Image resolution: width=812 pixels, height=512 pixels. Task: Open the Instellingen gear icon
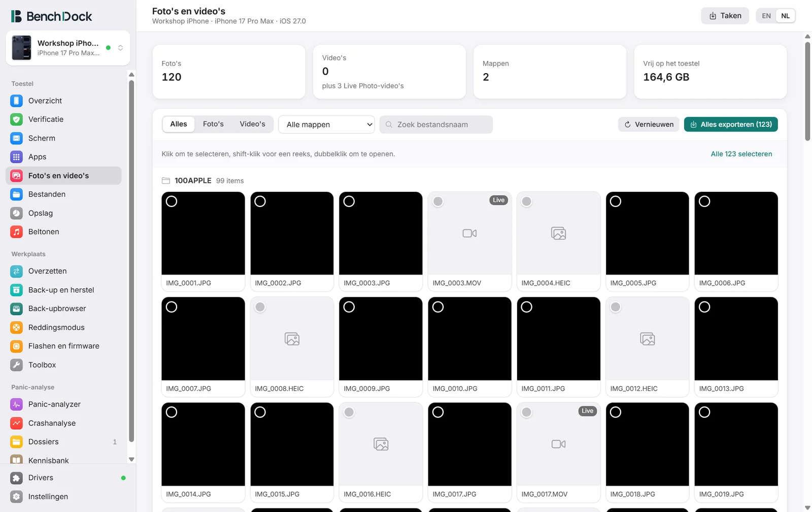coord(16,497)
